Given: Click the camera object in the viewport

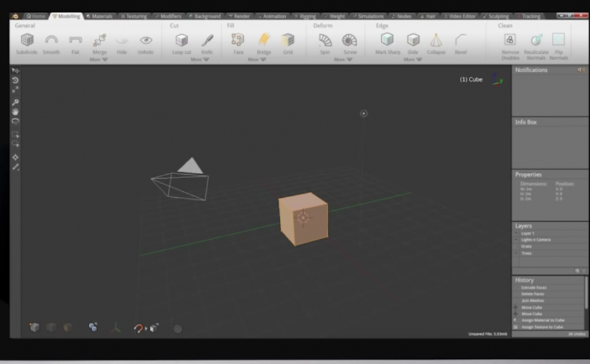Looking at the screenshot, I should pos(181,180).
